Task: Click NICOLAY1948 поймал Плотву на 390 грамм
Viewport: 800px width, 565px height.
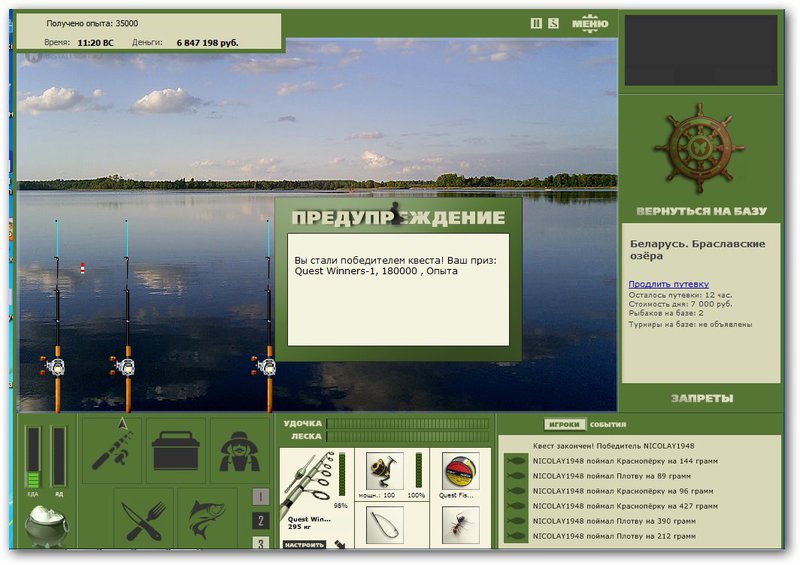Action: tap(614, 521)
